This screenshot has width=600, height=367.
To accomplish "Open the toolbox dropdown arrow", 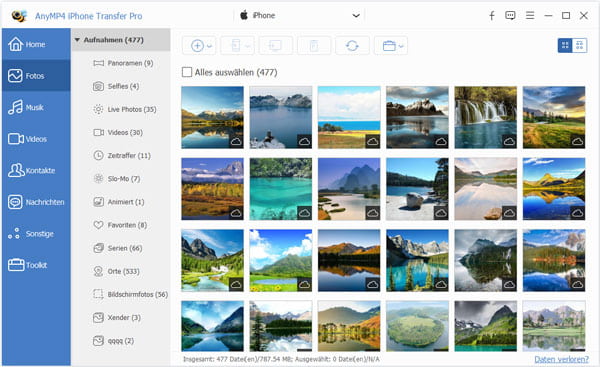I will pos(401,46).
